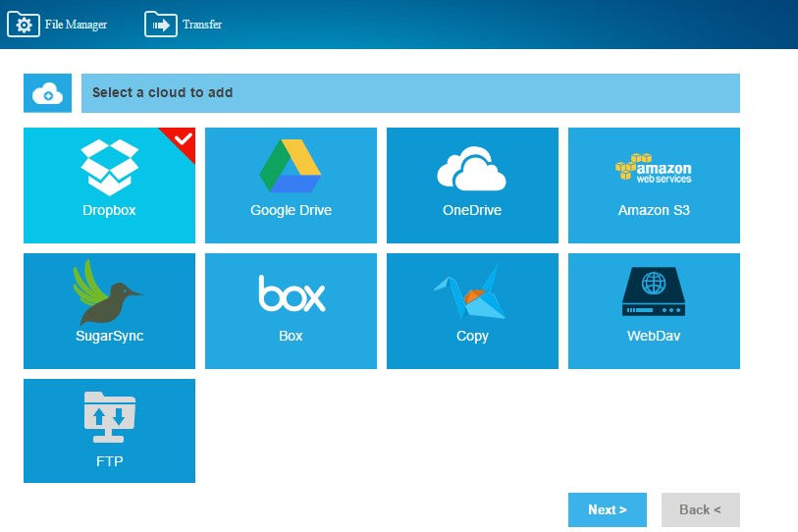The width and height of the screenshot is (798, 532).
Task: Choose the FTP folder tile
Action: [x=109, y=431]
